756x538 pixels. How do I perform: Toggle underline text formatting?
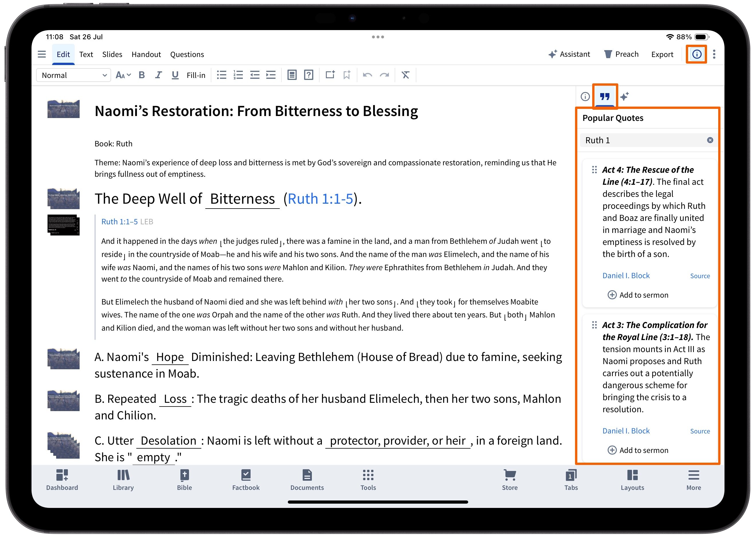pyautogui.click(x=175, y=75)
